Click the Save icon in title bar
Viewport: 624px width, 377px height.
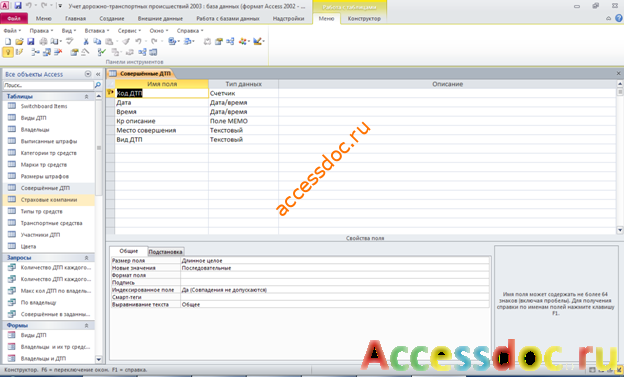18,6
